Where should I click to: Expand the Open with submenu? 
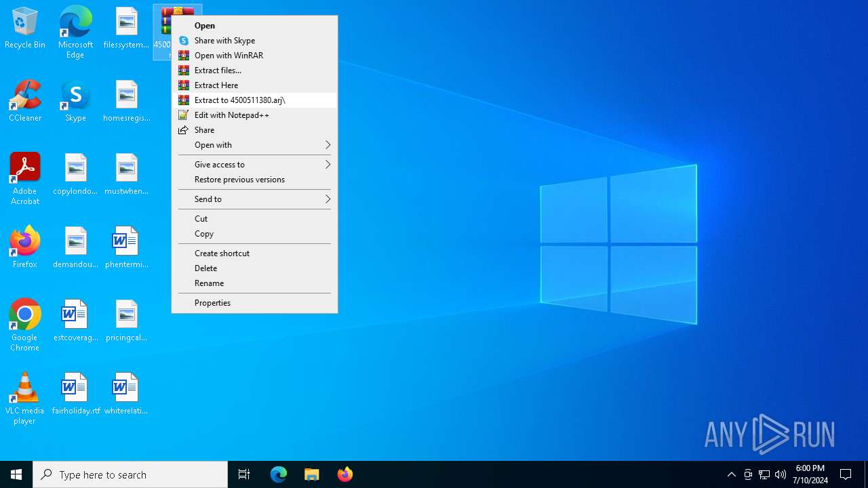pos(254,145)
